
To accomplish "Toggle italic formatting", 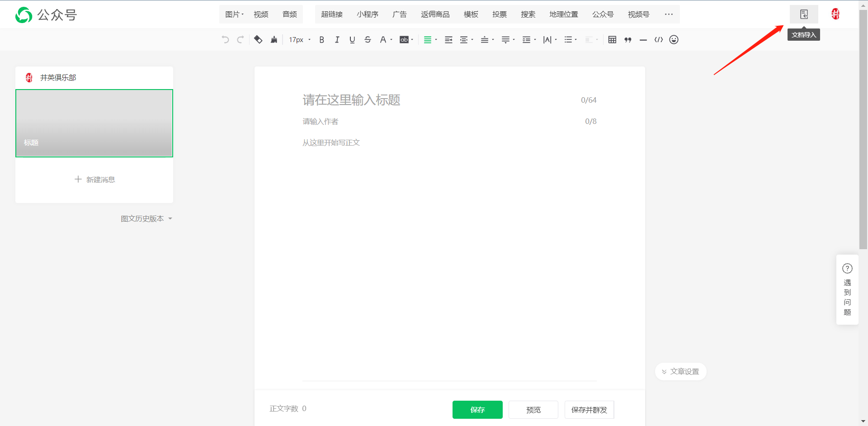I will click(x=337, y=40).
